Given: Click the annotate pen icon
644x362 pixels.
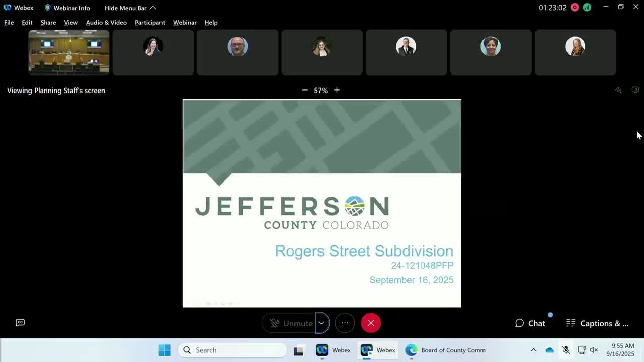Looking at the screenshot, I should 618,90.
